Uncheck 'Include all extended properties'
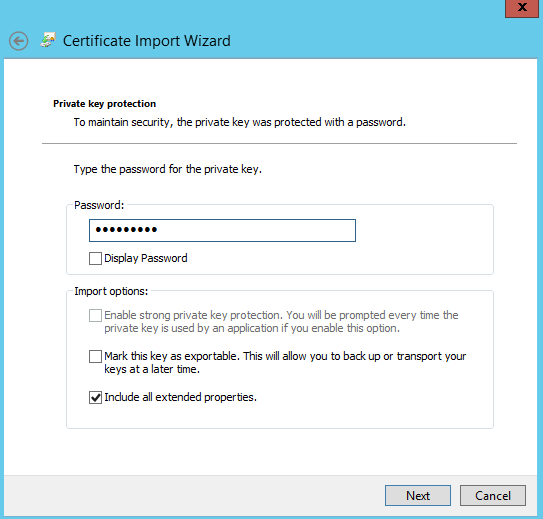The image size is (543, 519). pos(95,397)
